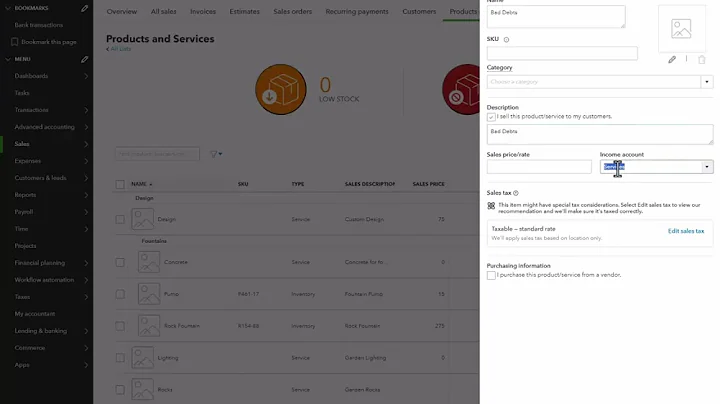This screenshot has width=720, height=404.
Task: Go back via All Lists link
Action: [119, 49]
